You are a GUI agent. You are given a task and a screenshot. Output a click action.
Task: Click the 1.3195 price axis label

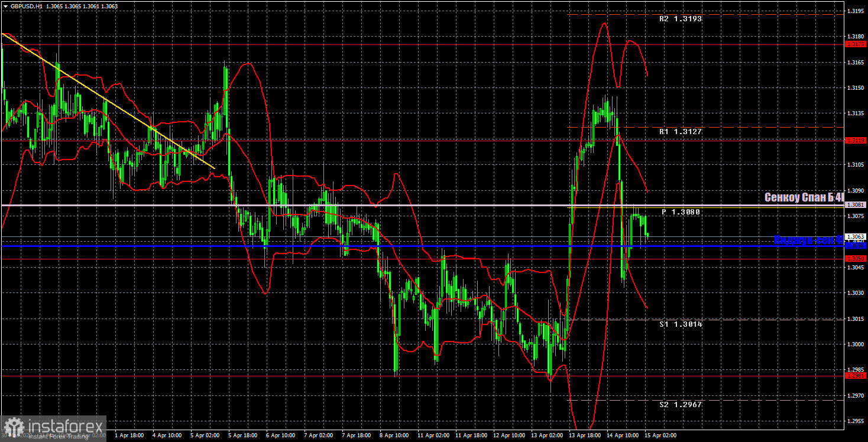pos(857,11)
